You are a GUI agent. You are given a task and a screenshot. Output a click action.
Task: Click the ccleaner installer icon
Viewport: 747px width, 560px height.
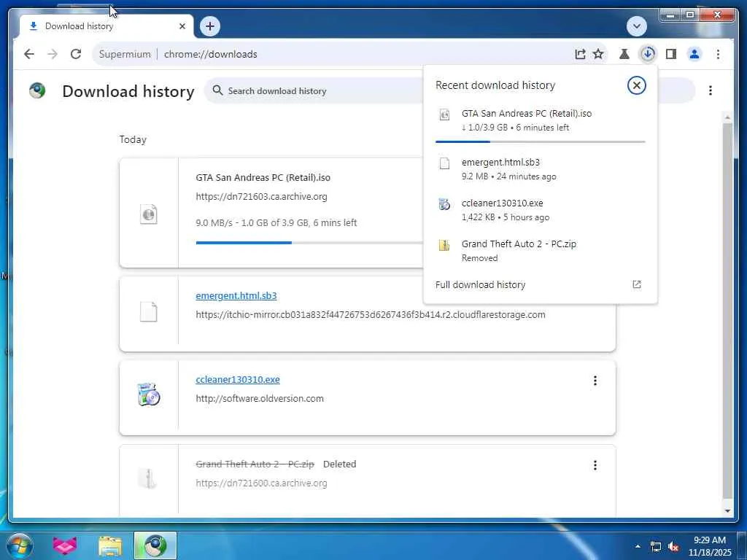click(x=149, y=394)
